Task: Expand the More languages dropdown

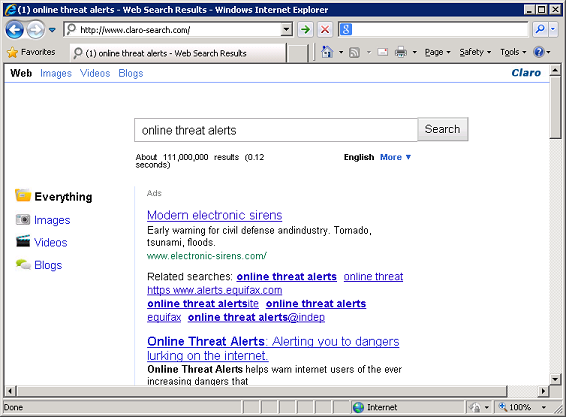Action: pyautogui.click(x=395, y=157)
